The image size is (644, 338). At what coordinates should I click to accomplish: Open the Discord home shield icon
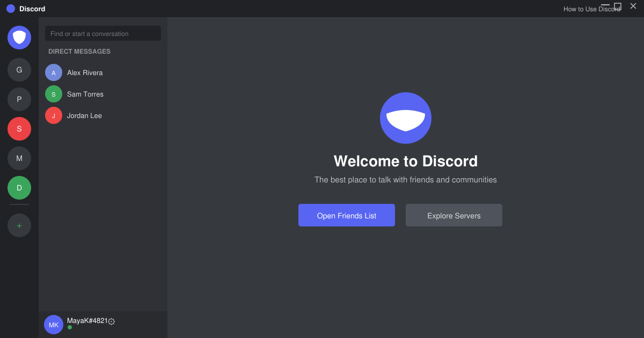pos(19,38)
